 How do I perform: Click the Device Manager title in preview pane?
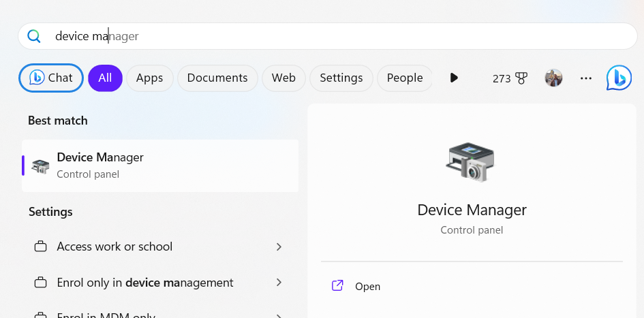472,210
